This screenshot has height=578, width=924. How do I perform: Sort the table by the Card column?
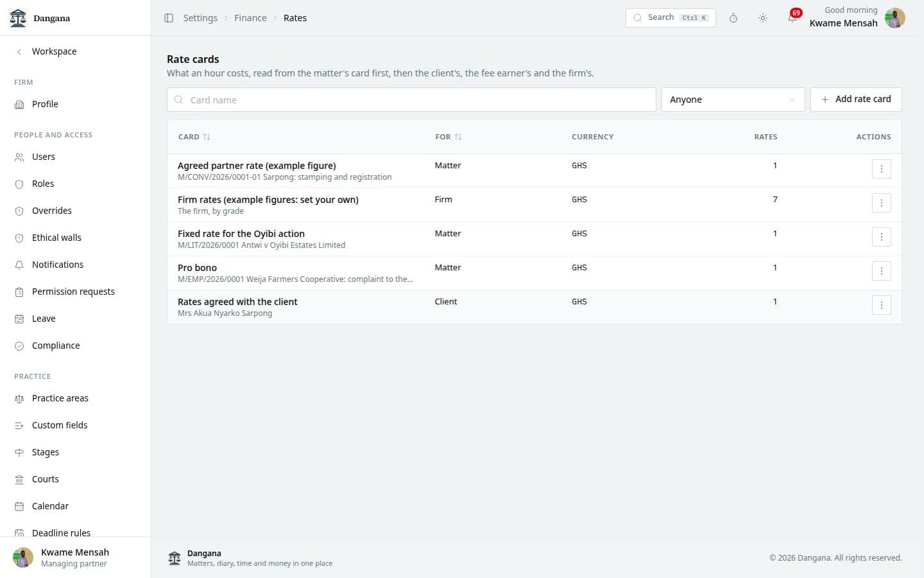(x=194, y=137)
